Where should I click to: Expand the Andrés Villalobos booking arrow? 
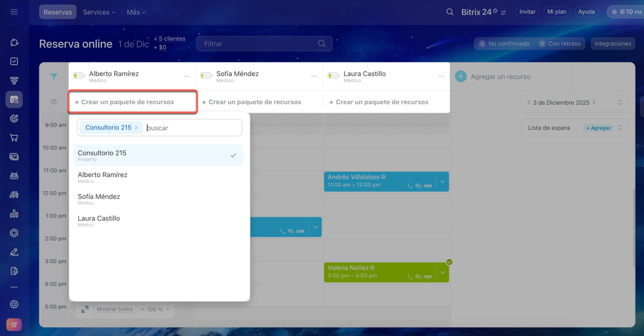point(442,182)
